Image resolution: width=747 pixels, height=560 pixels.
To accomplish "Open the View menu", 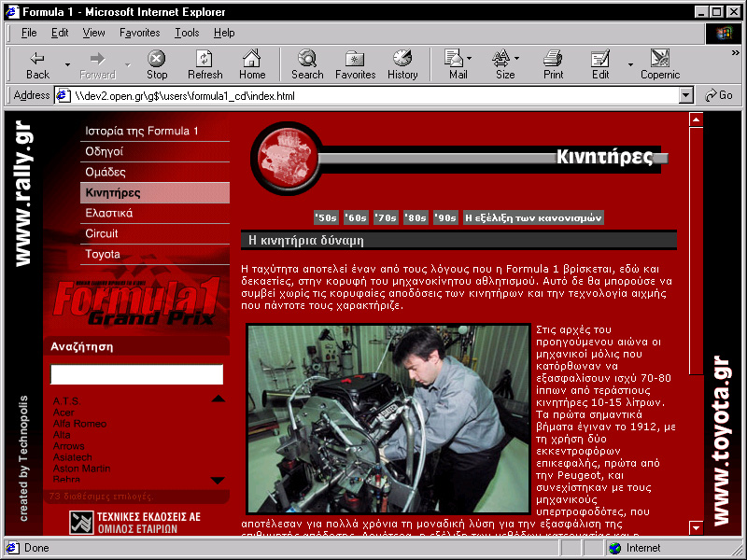I will point(93,33).
